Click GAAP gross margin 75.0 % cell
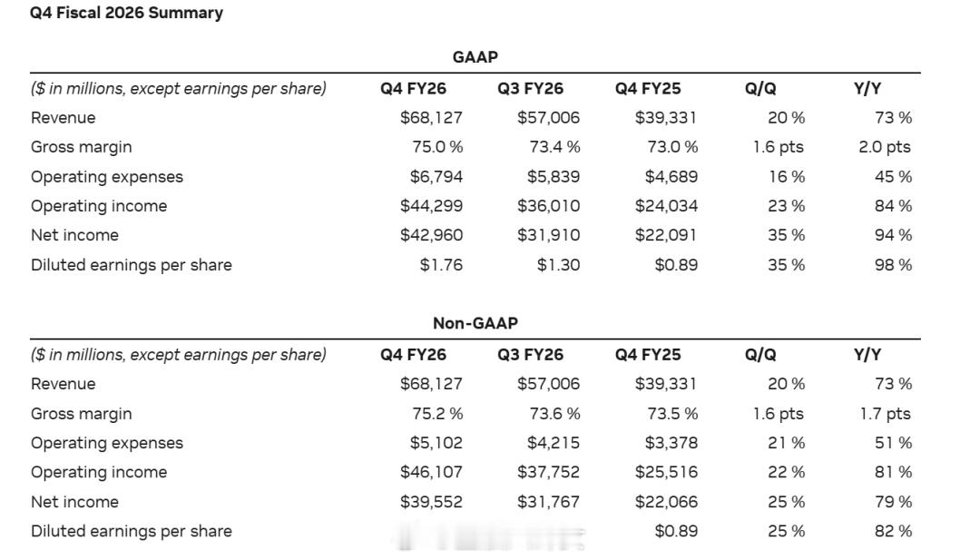 [437, 147]
